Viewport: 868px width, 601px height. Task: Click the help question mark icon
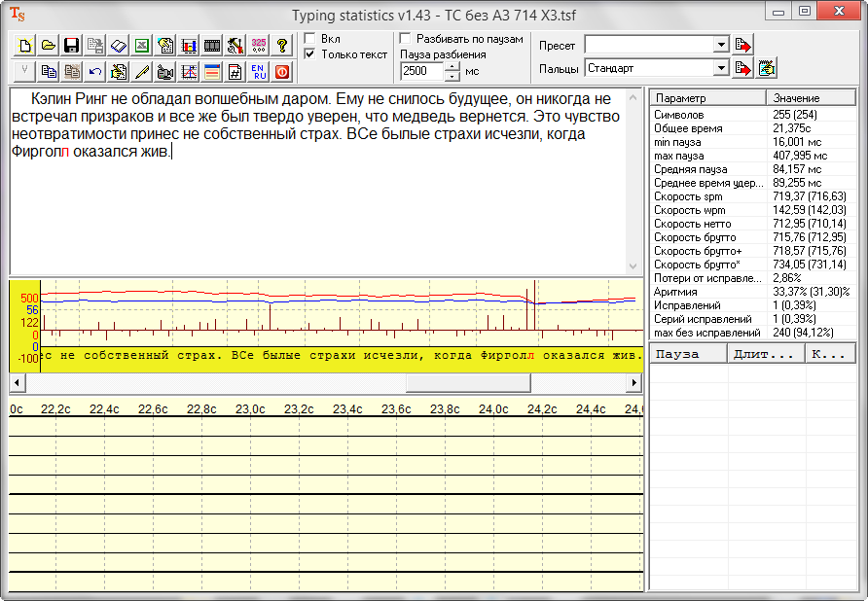(282, 46)
